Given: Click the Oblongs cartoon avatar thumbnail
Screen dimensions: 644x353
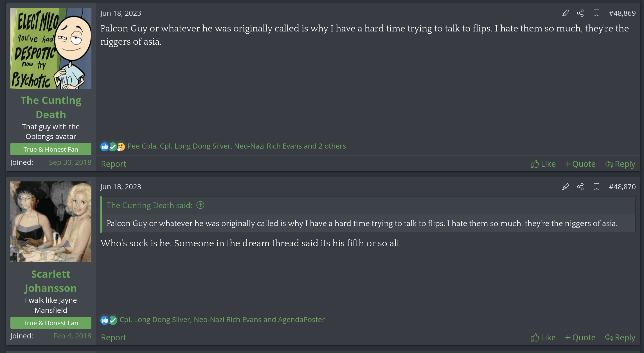Looking at the screenshot, I should pyautogui.click(x=51, y=48).
